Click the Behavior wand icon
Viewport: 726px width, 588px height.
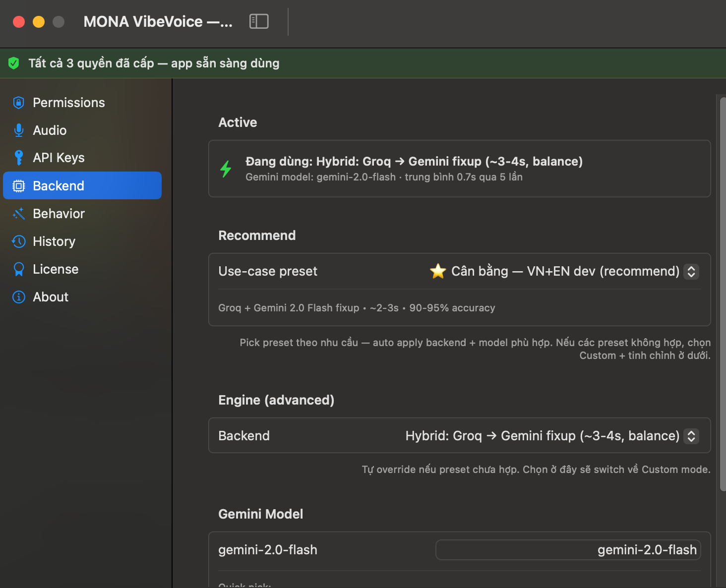(x=18, y=214)
